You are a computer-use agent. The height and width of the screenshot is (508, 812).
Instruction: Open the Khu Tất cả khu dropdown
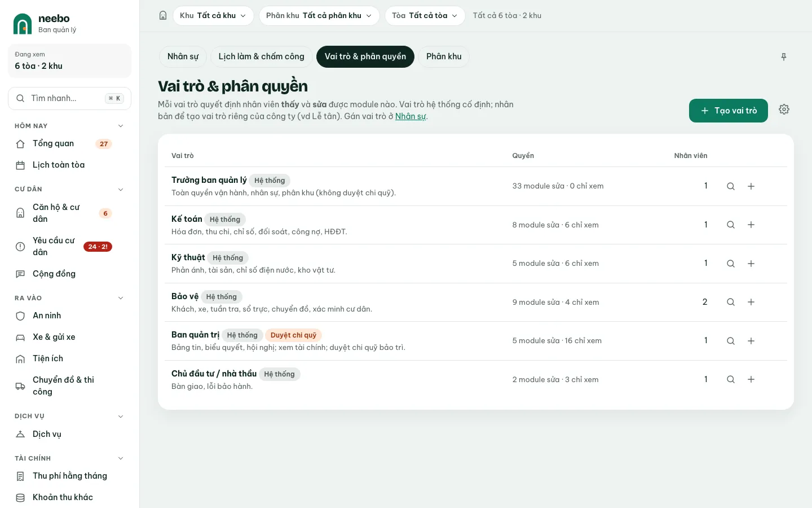coord(213,16)
